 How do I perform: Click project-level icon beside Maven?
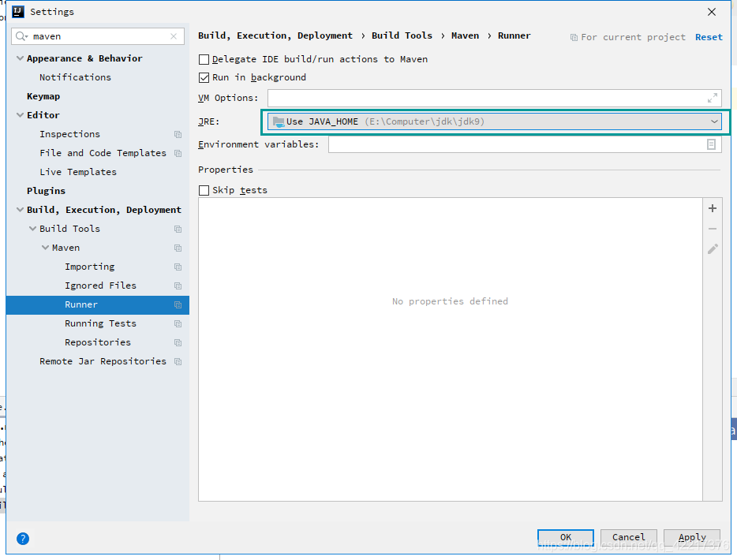coord(178,248)
